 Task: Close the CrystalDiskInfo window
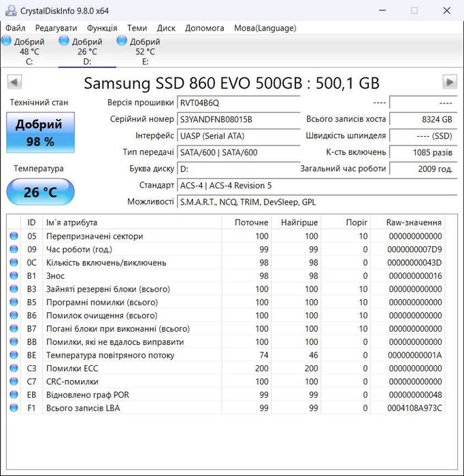click(x=447, y=11)
